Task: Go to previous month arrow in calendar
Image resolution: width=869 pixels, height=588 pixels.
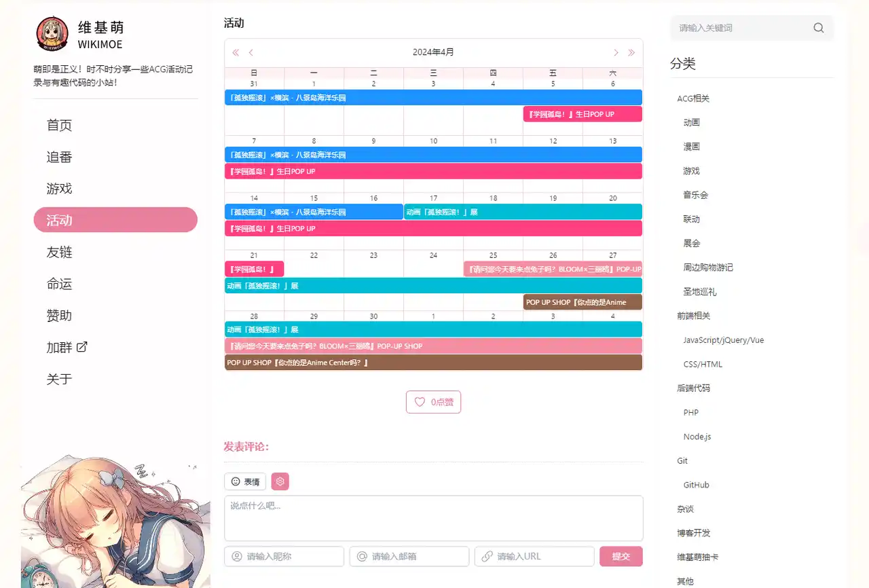Action: 251,52
